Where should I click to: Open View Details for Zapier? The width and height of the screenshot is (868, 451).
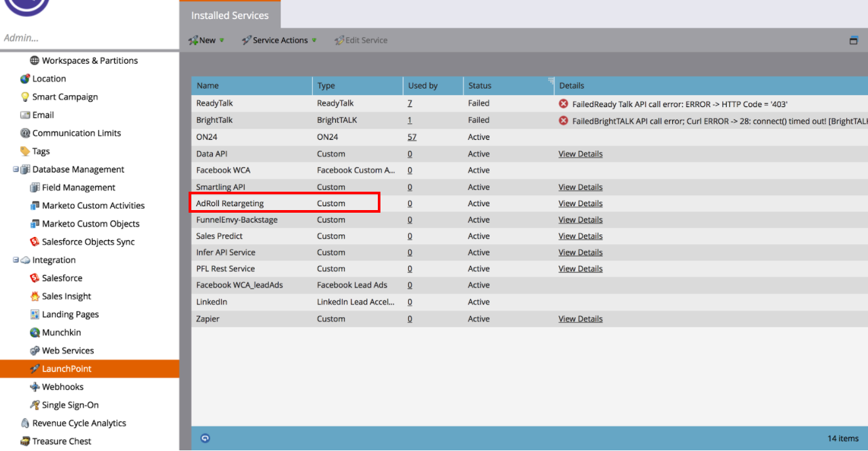tap(580, 319)
